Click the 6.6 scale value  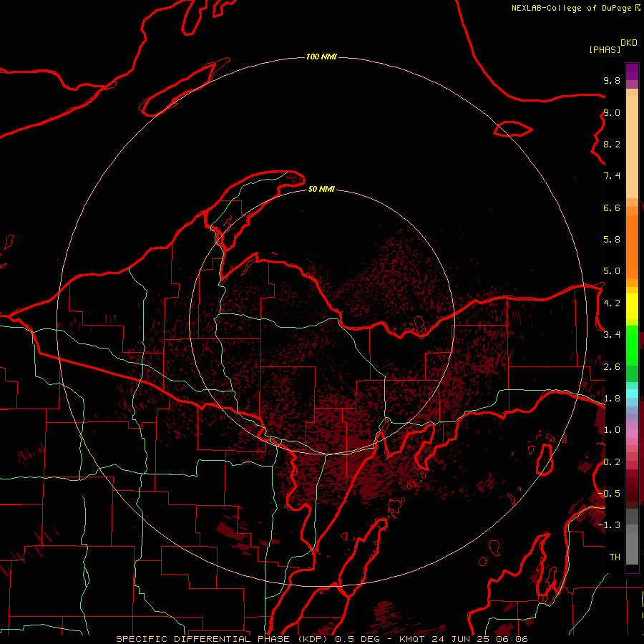pyautogui.click(x=612, y=208)
